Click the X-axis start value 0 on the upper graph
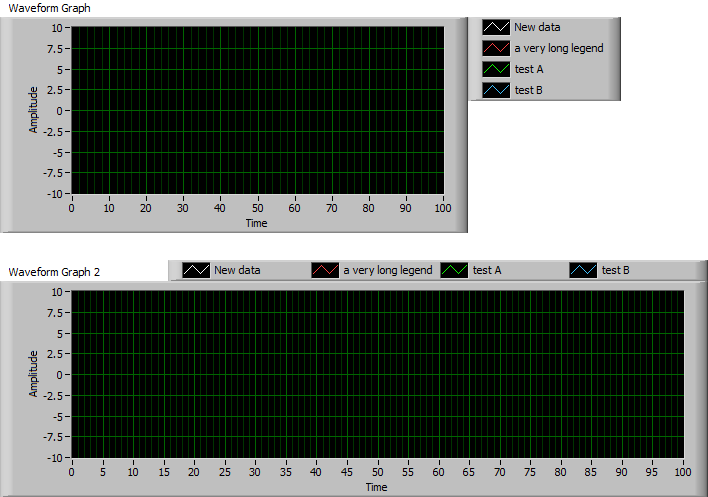 71,208
